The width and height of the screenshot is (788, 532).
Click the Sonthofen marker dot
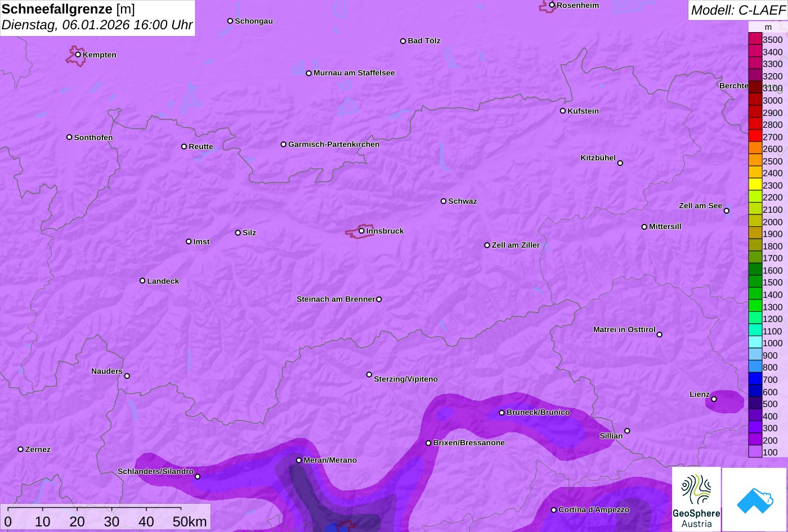point(69,137)
